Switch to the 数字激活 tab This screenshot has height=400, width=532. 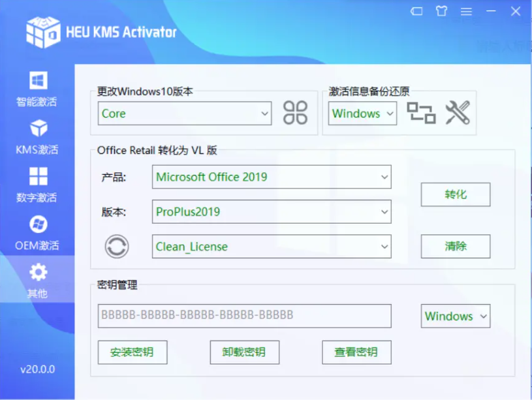point(37,185)
